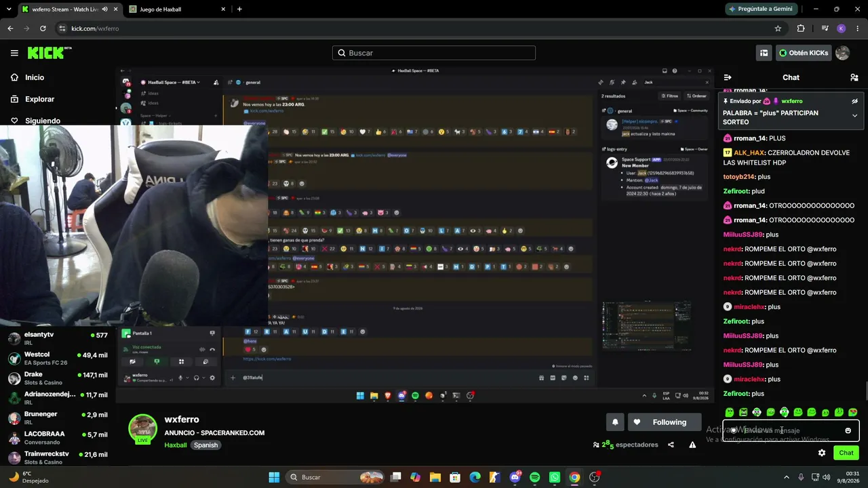868x488 pixels.
Task: Toggle the Following button for wxferro
Action: pyautogui.click(x=665, y=422)
